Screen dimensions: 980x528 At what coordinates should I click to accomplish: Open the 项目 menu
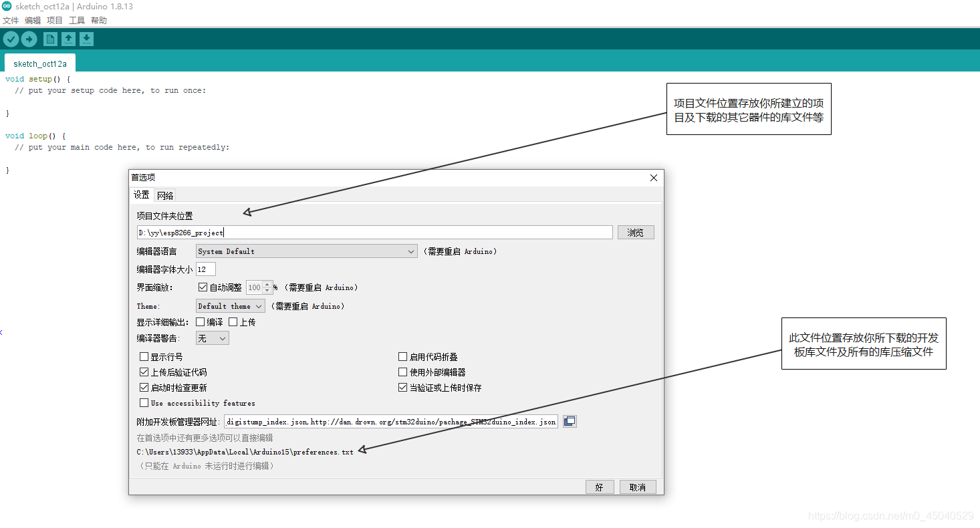(x=55, y=21)
